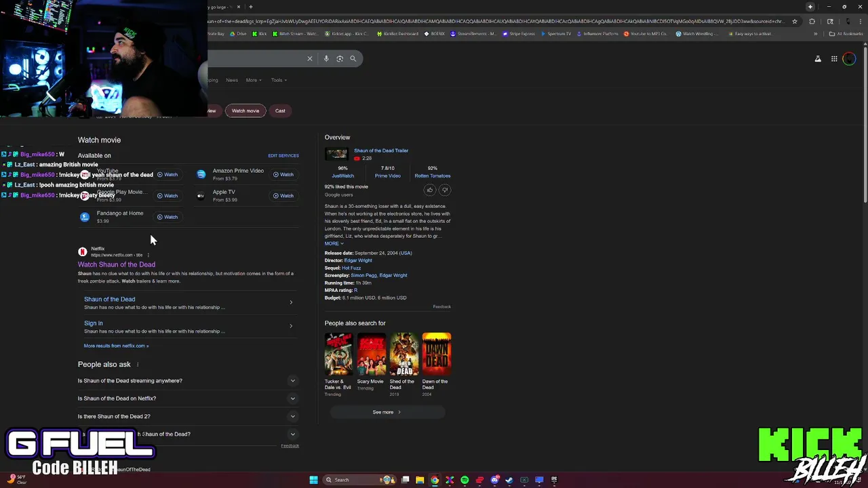868x488 pixels.
Task: Click the Feedback link under Overview
Action: click(x=442, y=307)
